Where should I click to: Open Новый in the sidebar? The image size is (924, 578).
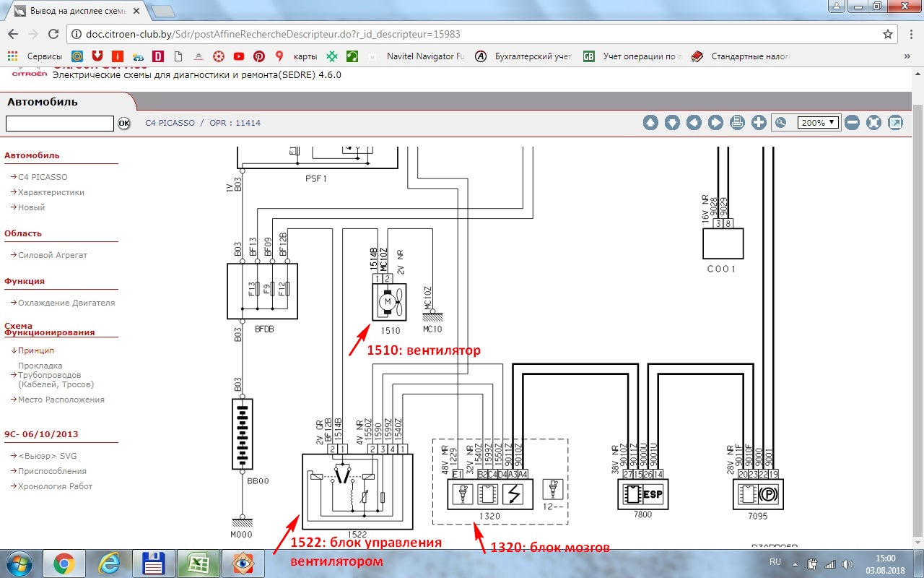click(x=32, y=207)
